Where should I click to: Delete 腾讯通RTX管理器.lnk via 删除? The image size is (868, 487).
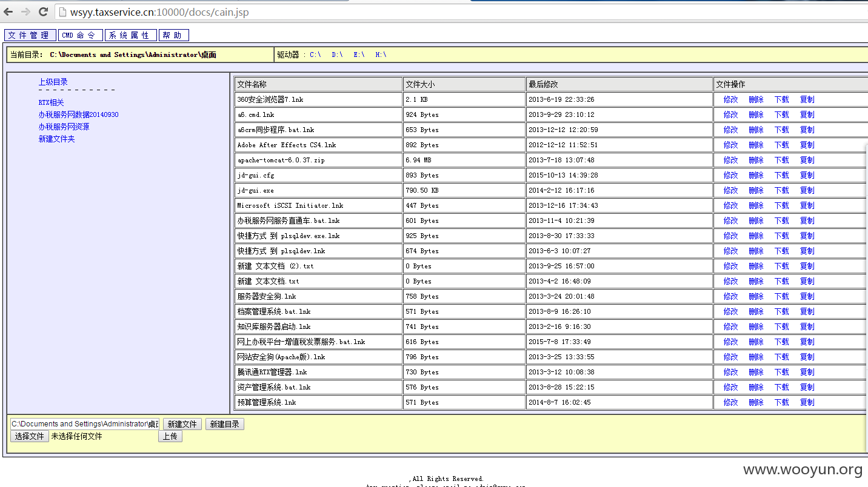(x=756, y=372)
